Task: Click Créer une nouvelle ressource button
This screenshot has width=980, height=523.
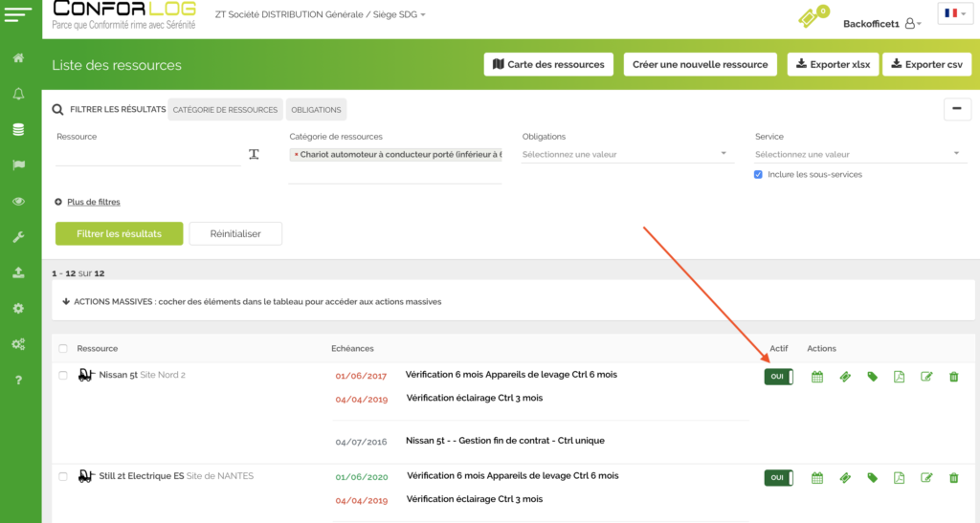Action: [701, 64]
